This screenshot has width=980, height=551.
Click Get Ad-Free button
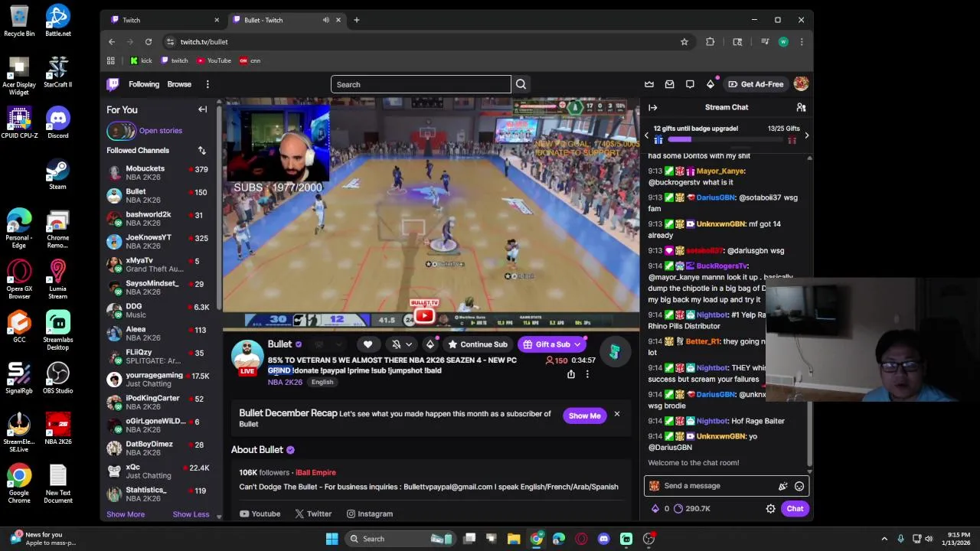[756, 84]
